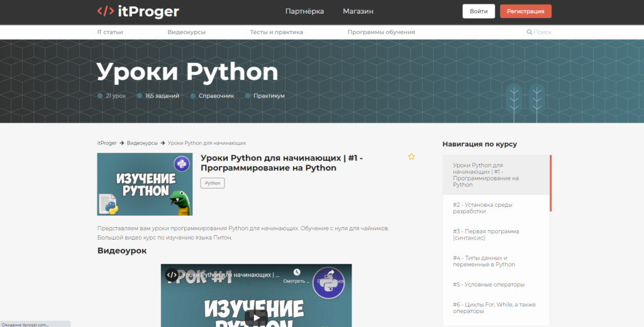Open Программы обучения section
Screen dimensions: 644x327
[381, 32]
